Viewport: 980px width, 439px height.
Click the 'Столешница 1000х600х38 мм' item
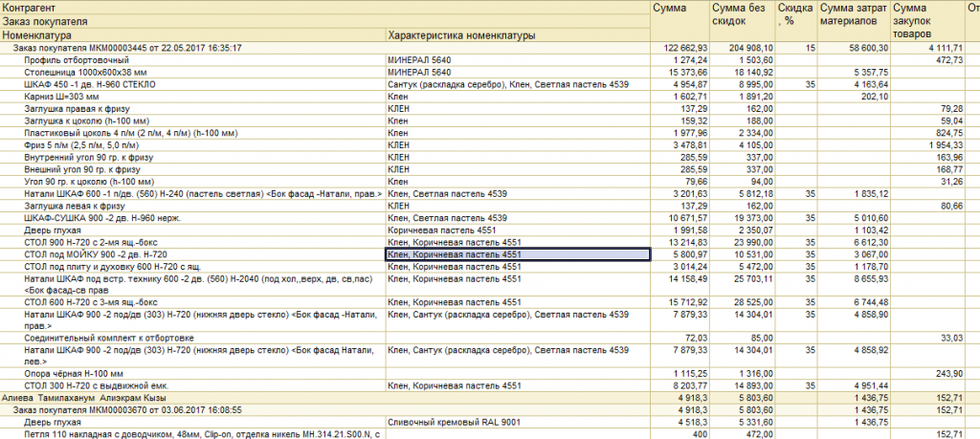[83, 73]
